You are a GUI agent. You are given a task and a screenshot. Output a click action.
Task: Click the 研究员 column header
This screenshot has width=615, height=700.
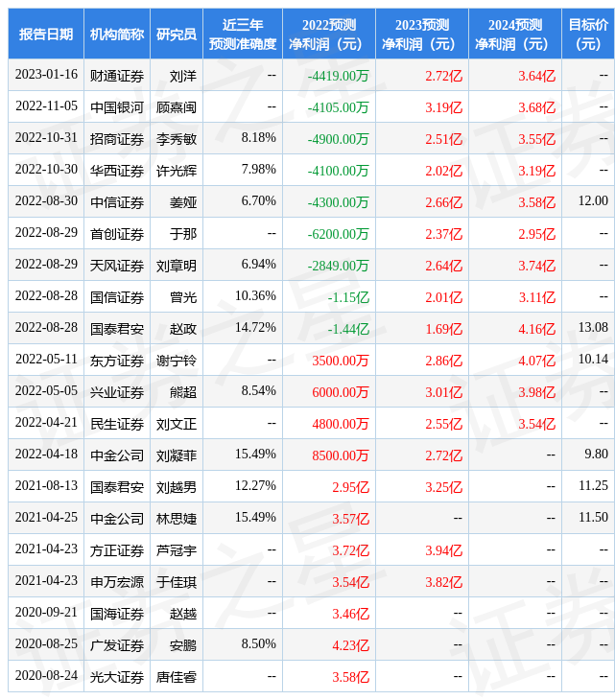[177, 34]
